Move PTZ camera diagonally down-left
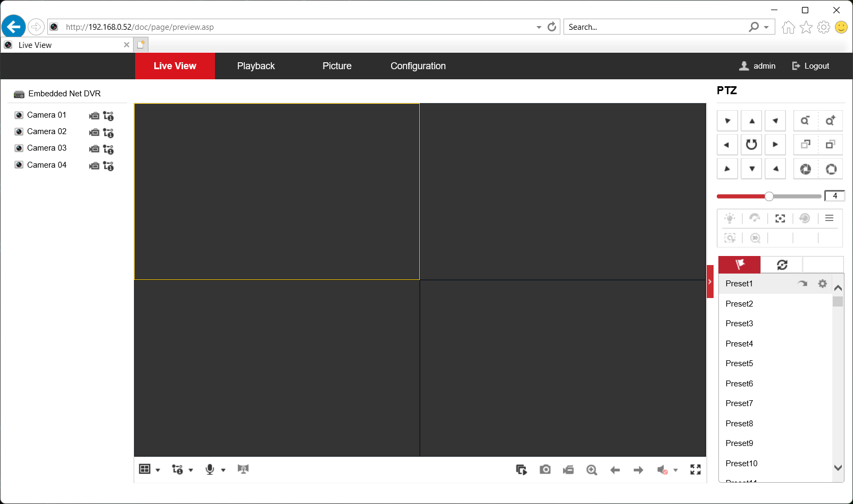Image resolution: width=853 pixels, height=504 pixels. click(x=727, y=169)
